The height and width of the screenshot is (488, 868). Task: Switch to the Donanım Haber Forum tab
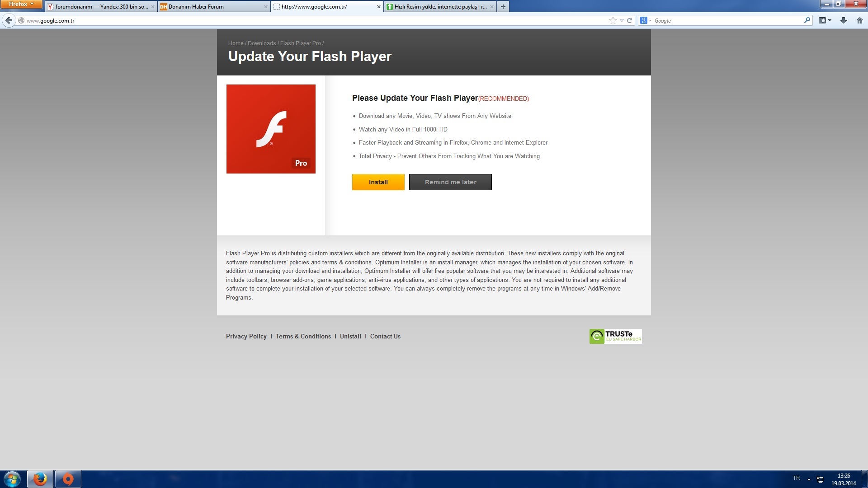[x=214, y=7]
